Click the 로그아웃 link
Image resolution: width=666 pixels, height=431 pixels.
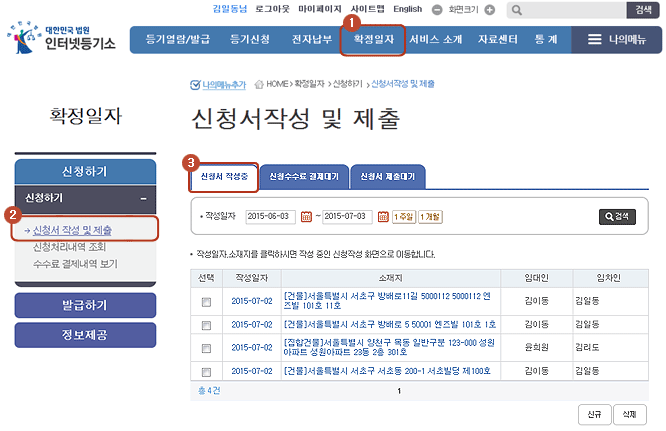click(x=272, y=9)
